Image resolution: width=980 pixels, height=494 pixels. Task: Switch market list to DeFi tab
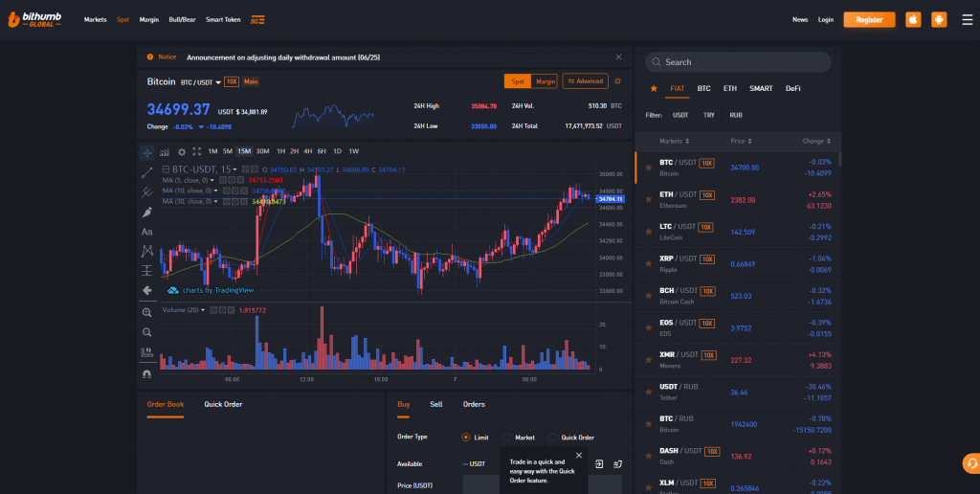(x=793, y=89)
